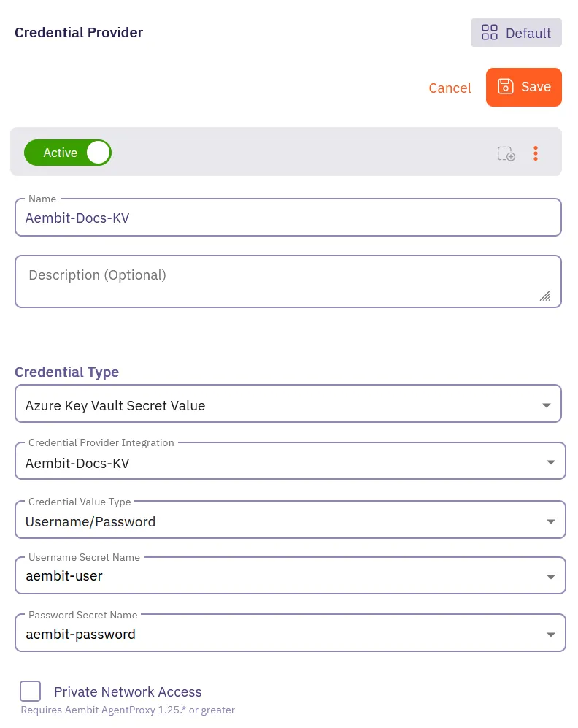The width and height of the screenshot is (578, 728).
Task: Check the Private Network Access checkbox
Action: tap(30, 691)
